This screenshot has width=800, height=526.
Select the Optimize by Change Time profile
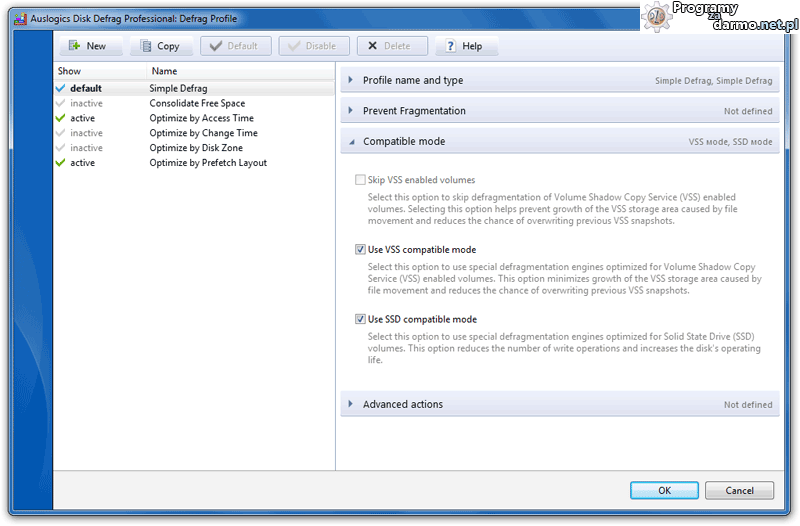pos(203,133)
